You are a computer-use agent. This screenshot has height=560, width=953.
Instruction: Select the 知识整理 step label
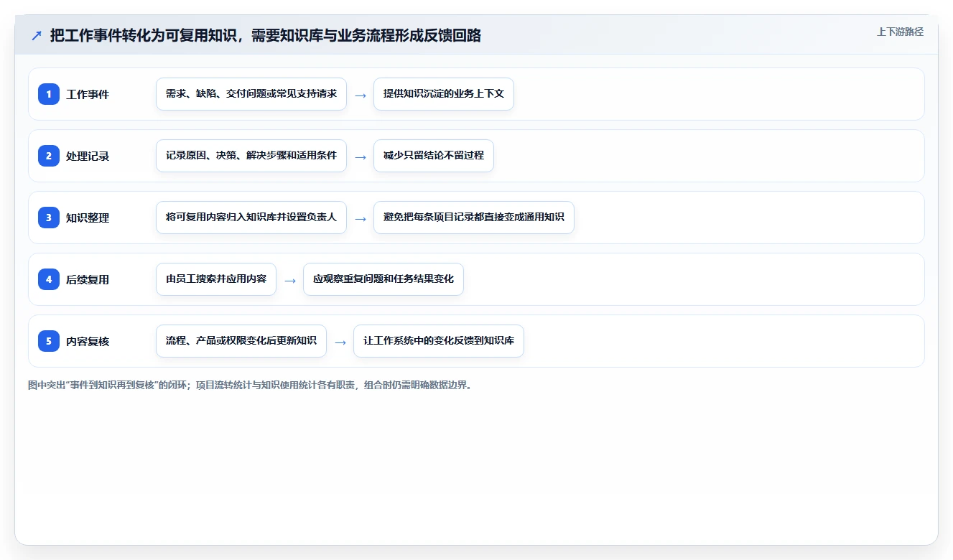[88, 218]
